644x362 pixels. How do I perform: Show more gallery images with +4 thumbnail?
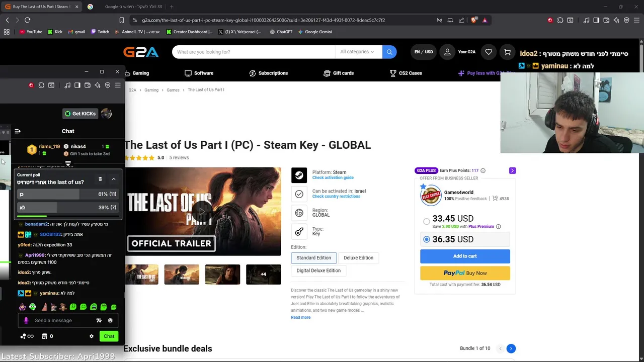(263, 275)
